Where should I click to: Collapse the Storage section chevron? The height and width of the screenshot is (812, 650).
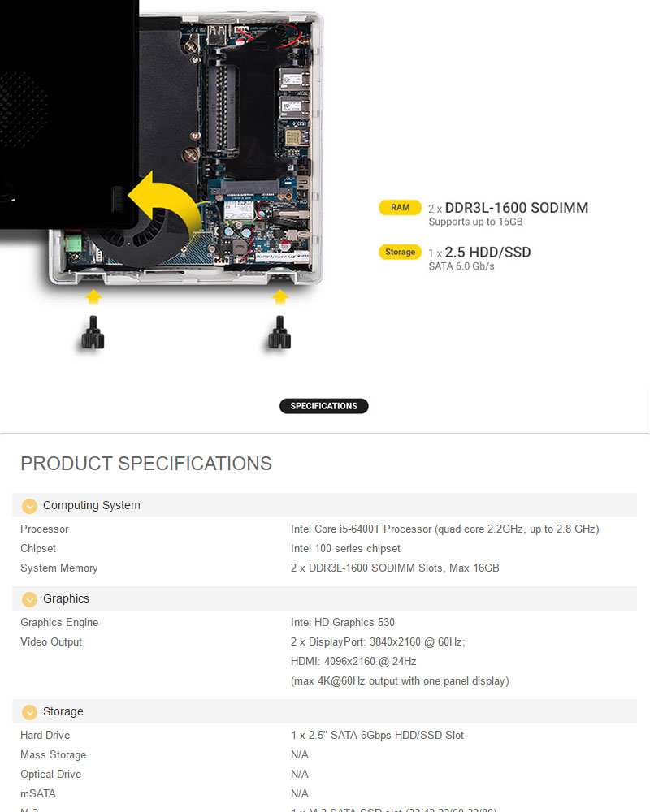tap(29, 712)
